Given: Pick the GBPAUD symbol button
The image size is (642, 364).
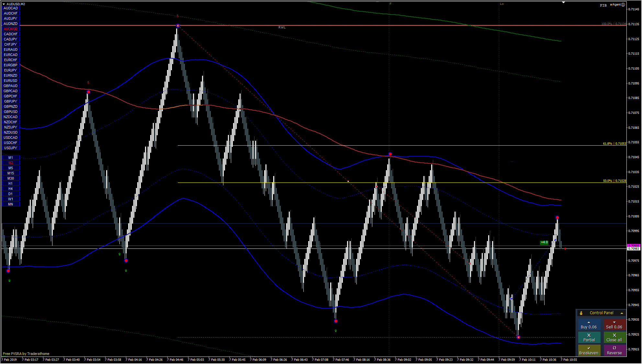Looking at the screenshot, I should click(11, 86).
